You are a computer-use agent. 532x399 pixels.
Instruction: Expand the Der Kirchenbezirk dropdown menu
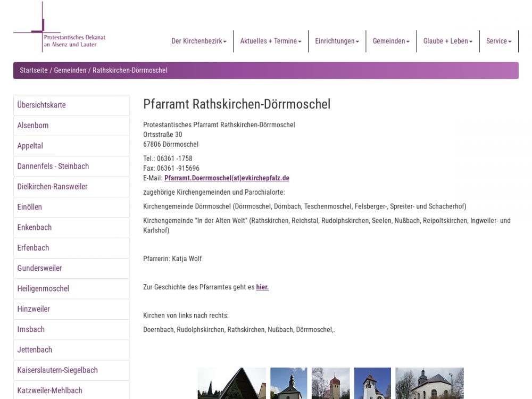click(198, 41)
